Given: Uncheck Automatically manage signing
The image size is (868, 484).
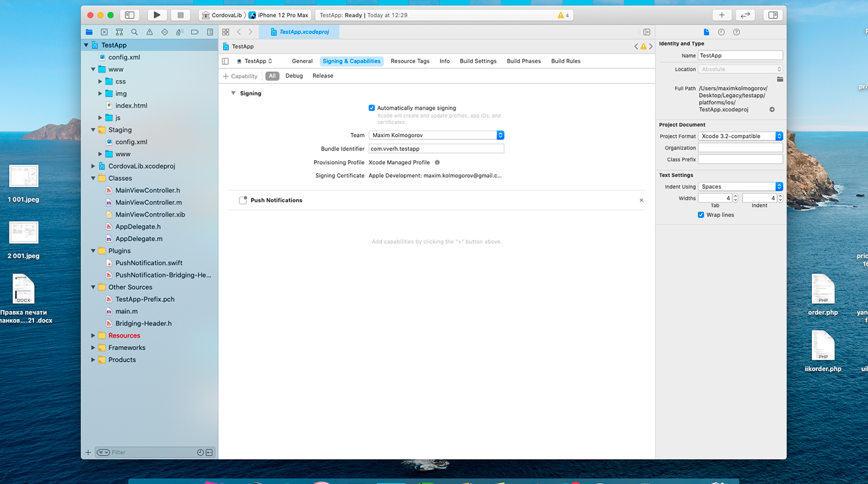Looking at the screenshot, I should point(372,108).
